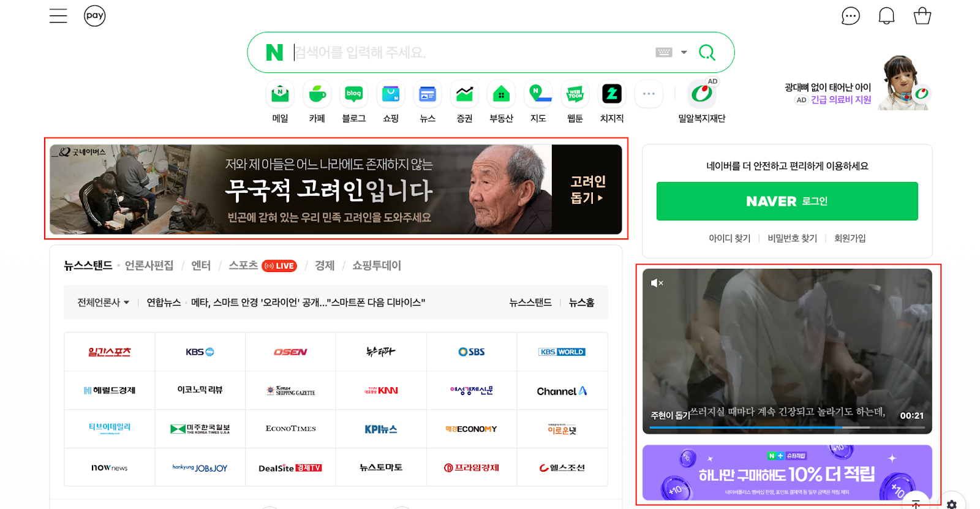Open the 웹툰 shortcut icon

click(x=575, y=94)
